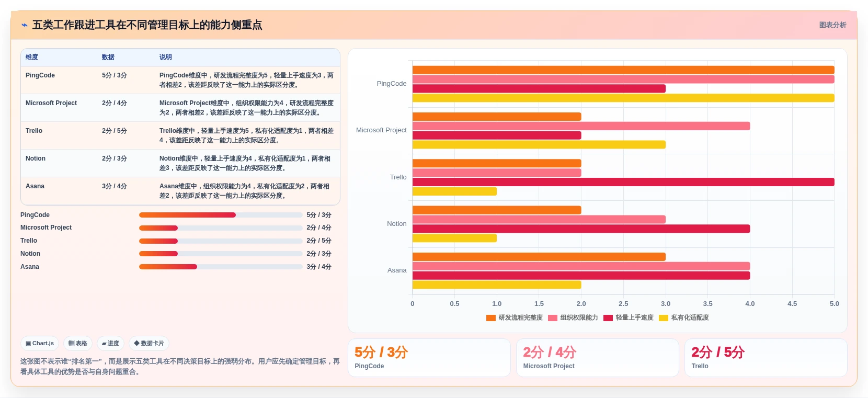Click the chart title 五类工作跟进工具 heading

click(x=147, y=25)
